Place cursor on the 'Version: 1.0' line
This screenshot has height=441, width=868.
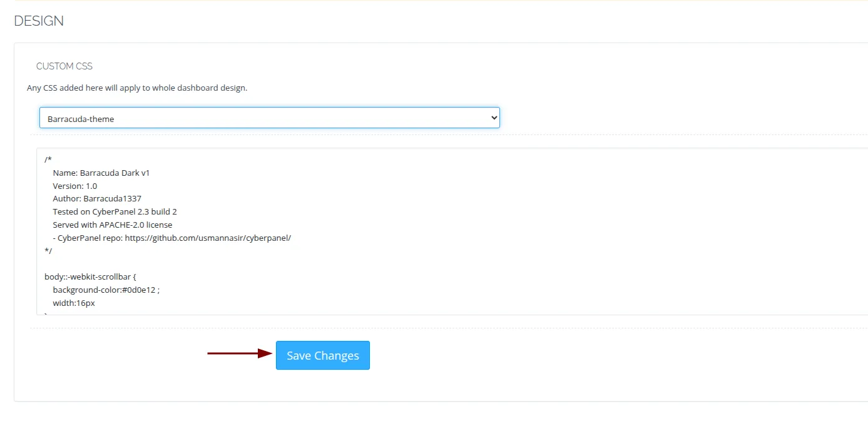74,186
